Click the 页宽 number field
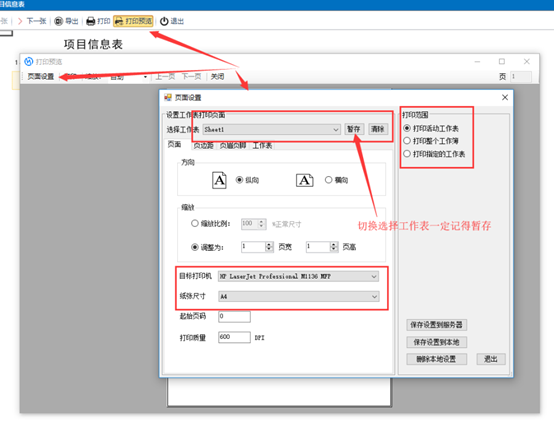Viewport: 554px width, 422px height. pyautogui.click(x=253, y=247)
